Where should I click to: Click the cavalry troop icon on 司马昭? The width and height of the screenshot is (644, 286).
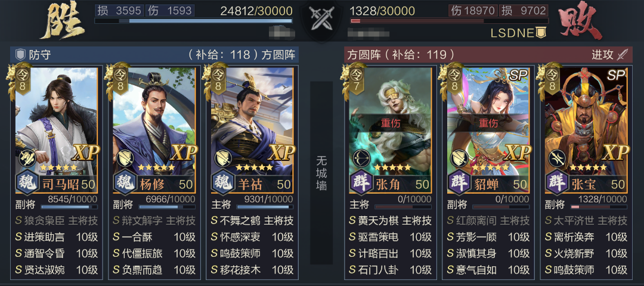(27, 158)
